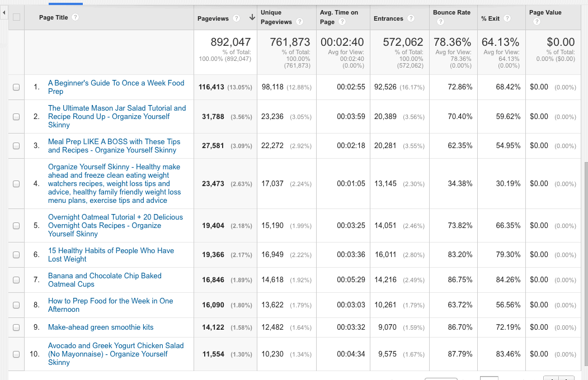This screenshot has height=380, width=588.
Task: Check row 4 Organize Yourself Skinny homepage checkbox
Action: (16, 184)
